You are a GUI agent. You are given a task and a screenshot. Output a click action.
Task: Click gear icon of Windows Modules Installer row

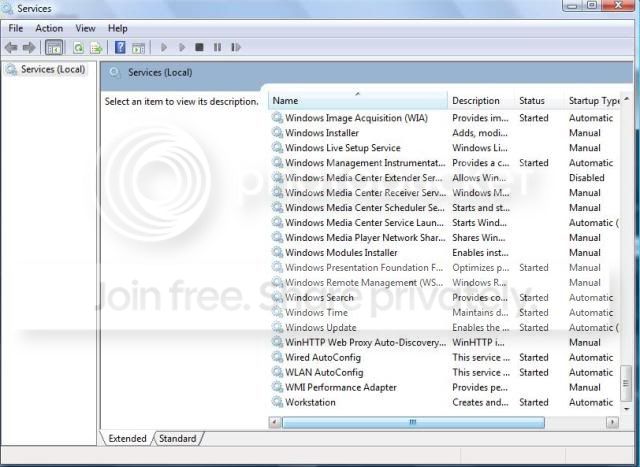[x=277, y=252]
